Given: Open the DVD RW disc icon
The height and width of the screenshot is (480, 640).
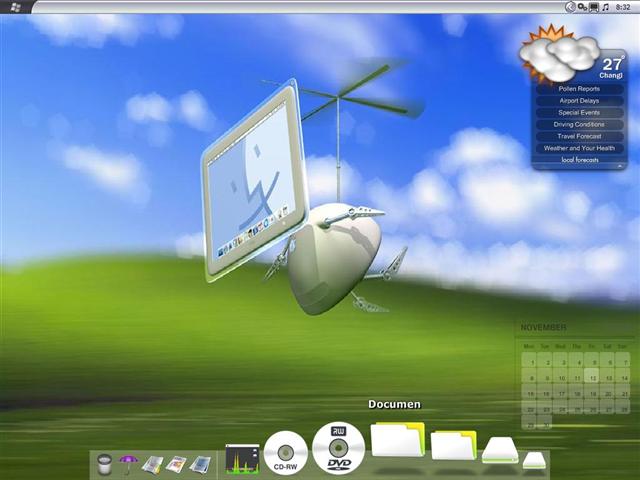Looking at the screenshot, I should pyautogui.click(x=338, y=449).
